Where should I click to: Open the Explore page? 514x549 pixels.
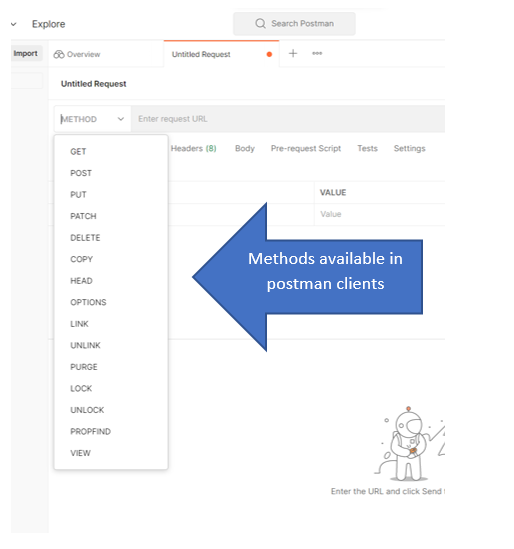[49, 24]
